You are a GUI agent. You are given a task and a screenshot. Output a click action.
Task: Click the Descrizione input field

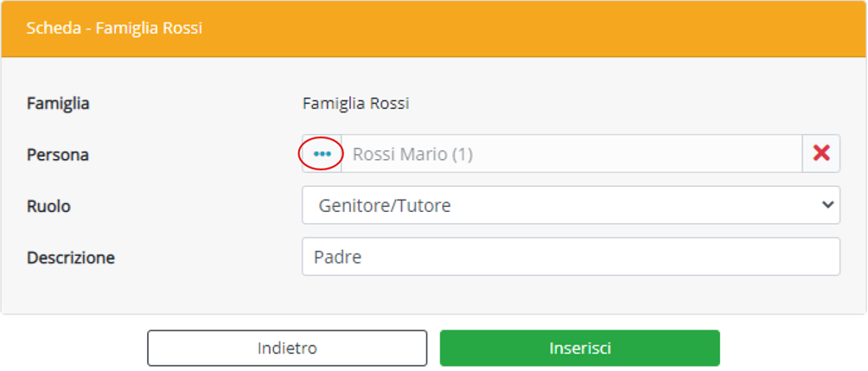point(571,257)
